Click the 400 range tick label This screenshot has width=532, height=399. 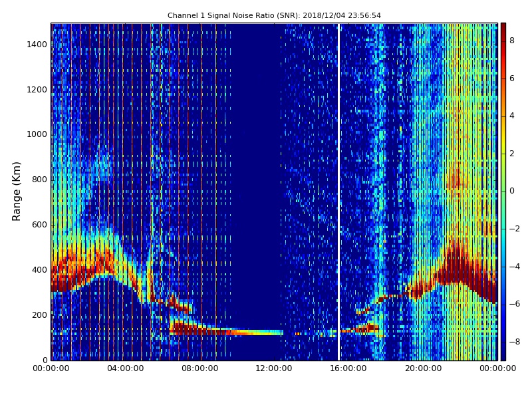[x=39, y=270]
